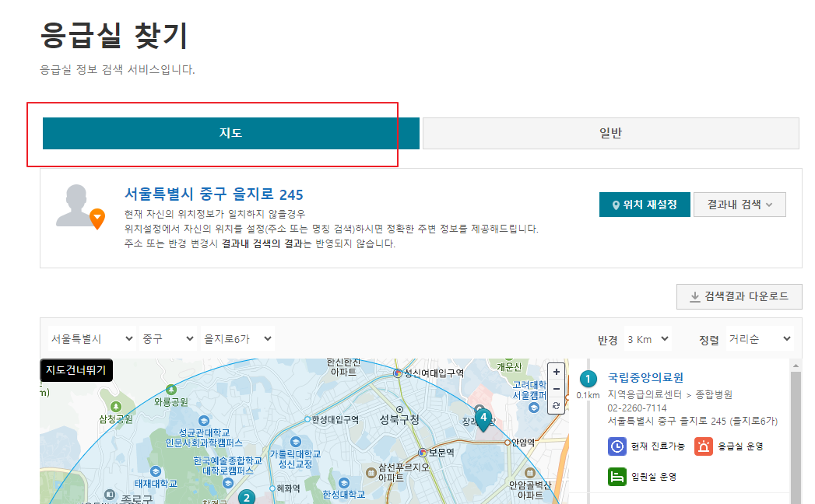Screen dimensions: 815x504
Task: Click the 위치 재설정 button
Action: point(645,205)
